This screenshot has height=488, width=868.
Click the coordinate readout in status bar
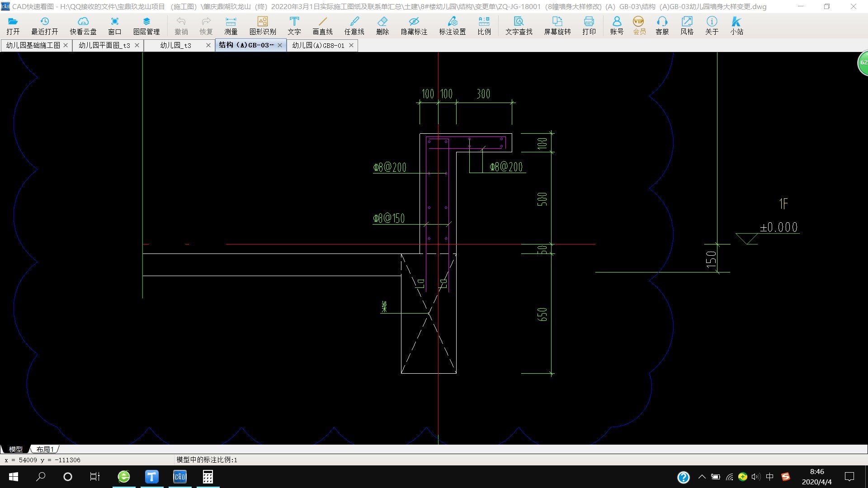pos(42,460)
